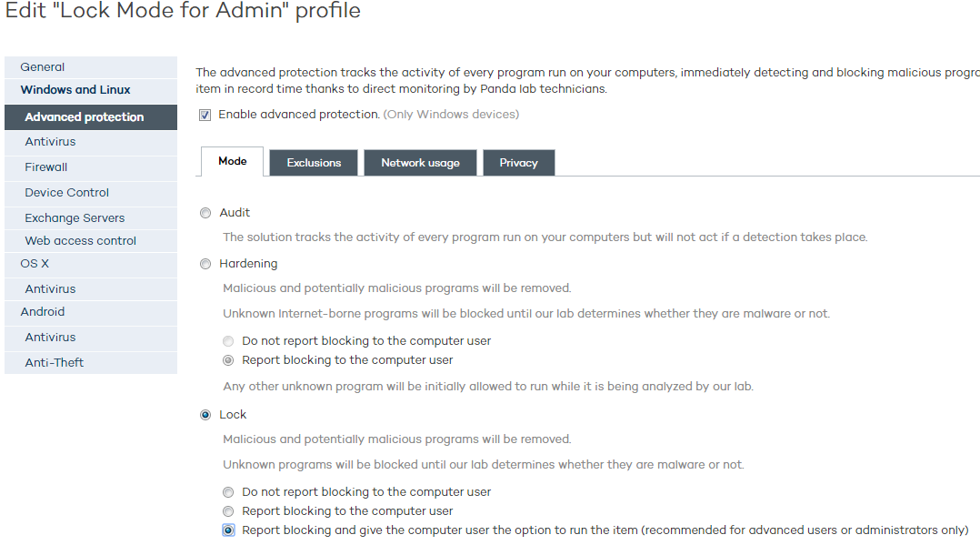980x545 pixels.
Task: Open Antivirus under OS X
Action: (x=51, y=289)
